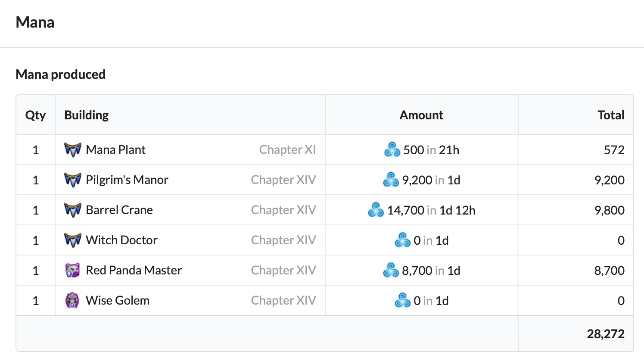Click the Chapter XI label for Mana Plant

tap(287, 149)
